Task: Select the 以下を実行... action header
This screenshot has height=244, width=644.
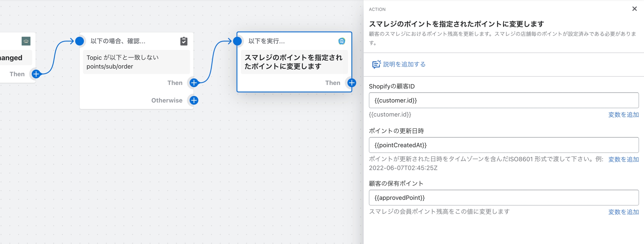Action: [267, 41]
